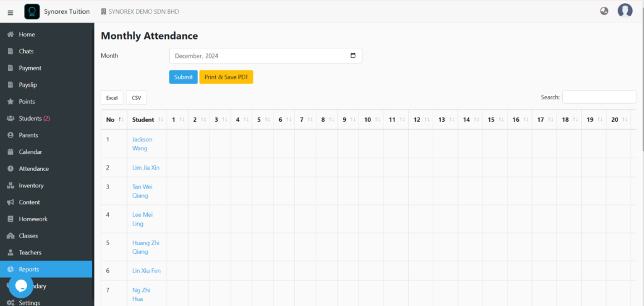Click the Homework book icon
This screenshot has width=644, height=306.
coord(11,219)
